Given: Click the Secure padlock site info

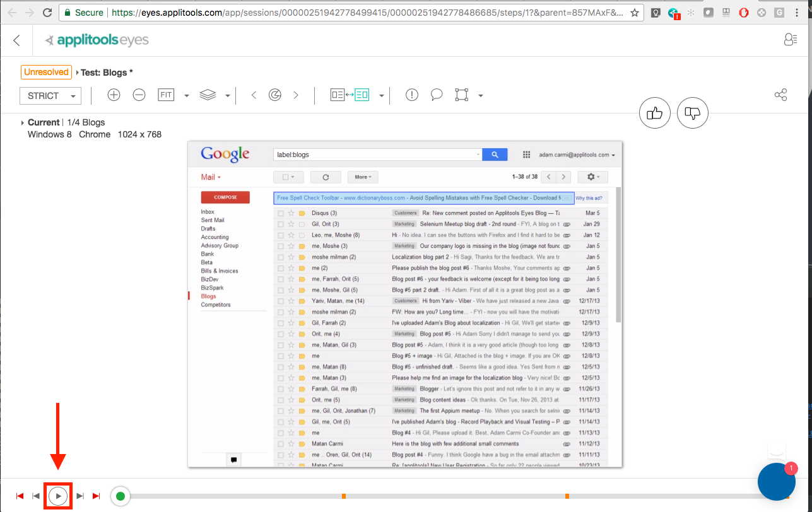Looking at the screenshot, I should click(85, 12).
